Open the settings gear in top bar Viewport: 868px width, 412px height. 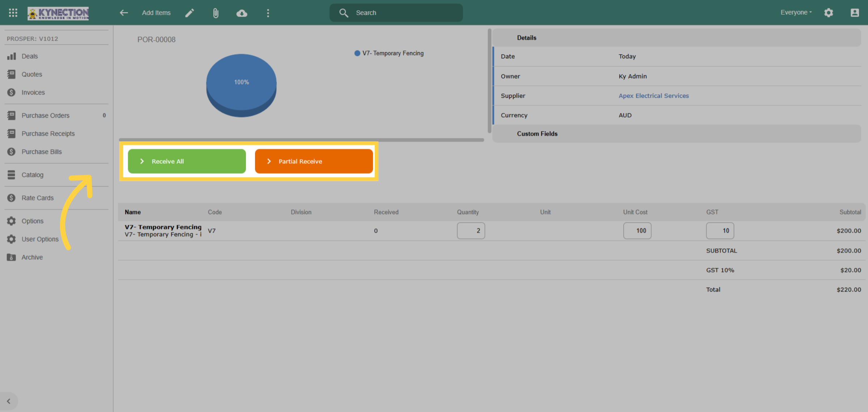(x=829, y=13)
